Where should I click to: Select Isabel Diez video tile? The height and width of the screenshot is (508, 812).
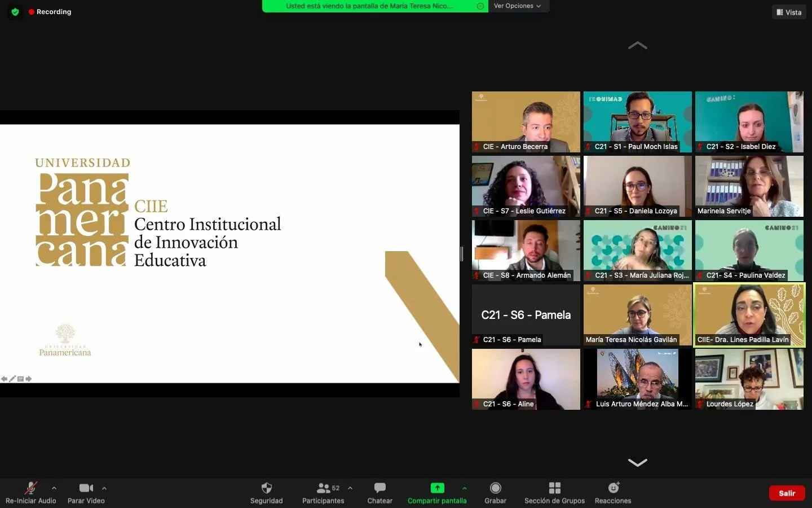tap(749, 122)
